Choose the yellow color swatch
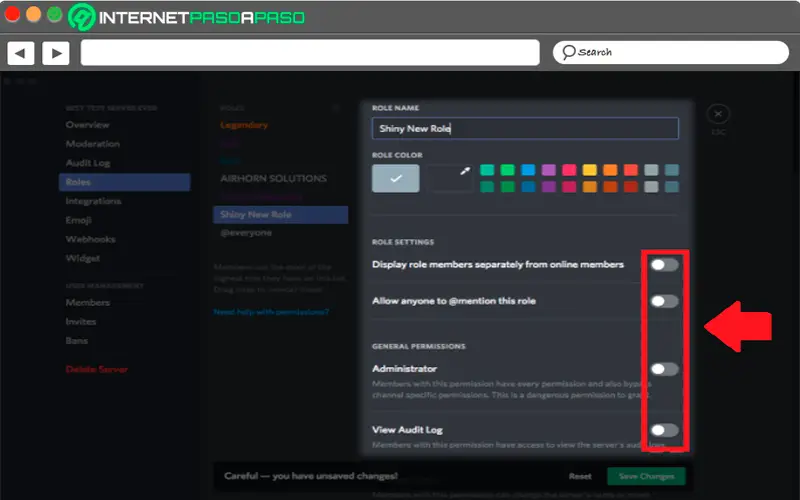 pos(590,170)
